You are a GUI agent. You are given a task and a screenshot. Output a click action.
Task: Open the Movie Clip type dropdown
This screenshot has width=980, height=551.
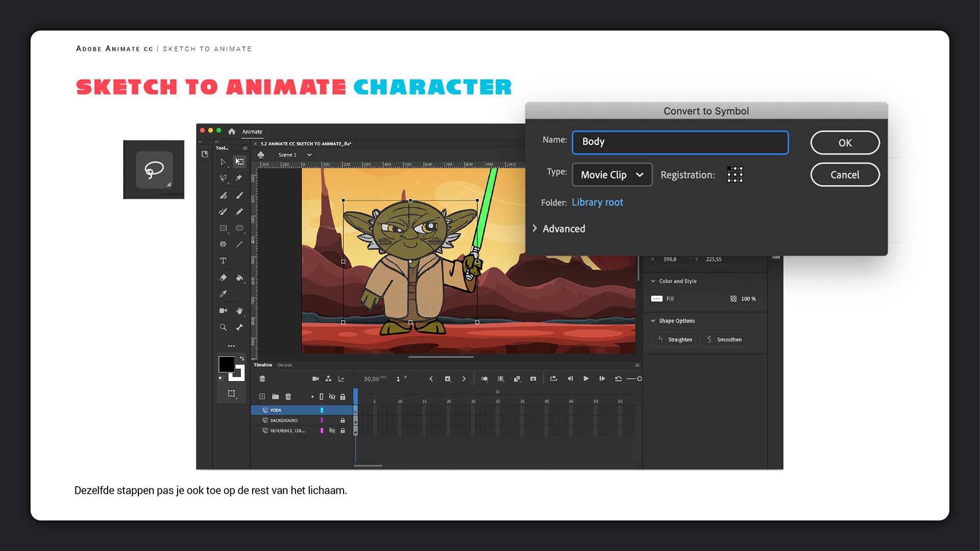tap(612, 174)
